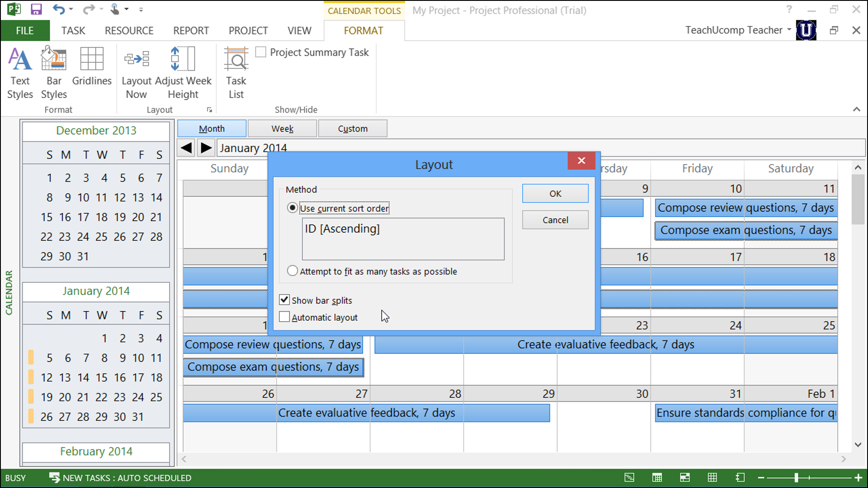Click ID Ascending sort order input field
This screenshot has width=868, height=488.
tap(403, 238)
